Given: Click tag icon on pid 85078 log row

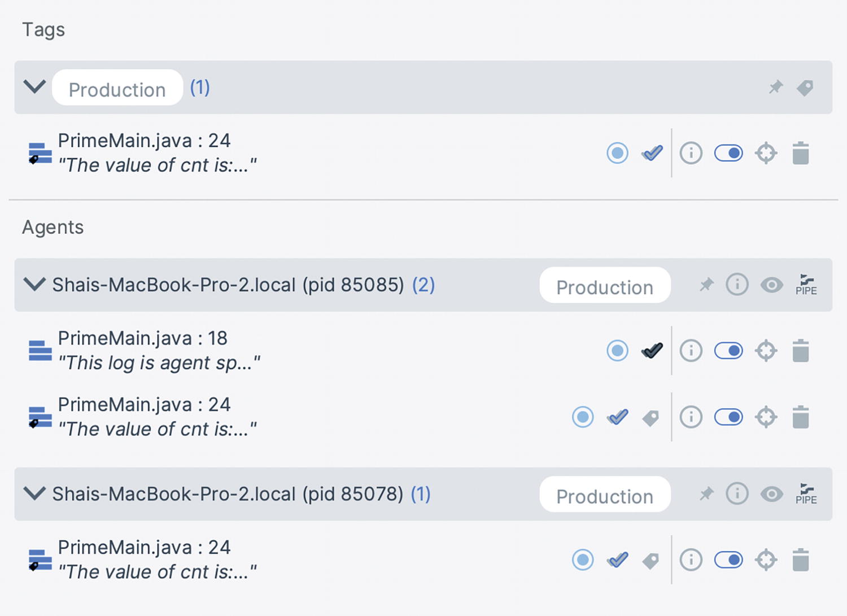Looking at the screenshot, I should 650,561.
